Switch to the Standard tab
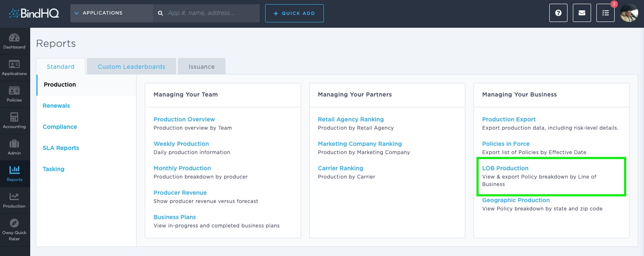 pos(60,67)
